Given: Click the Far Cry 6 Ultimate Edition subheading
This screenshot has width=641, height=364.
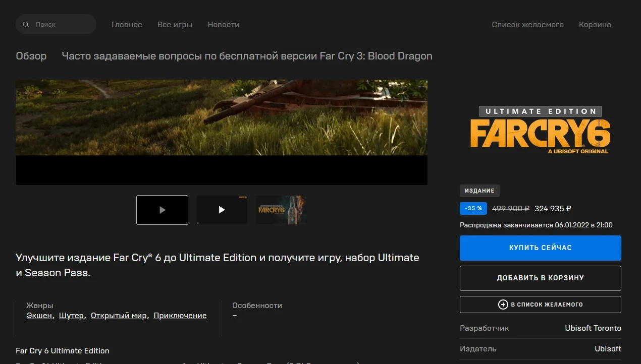Looking at the screenshot, I should 63,351.
